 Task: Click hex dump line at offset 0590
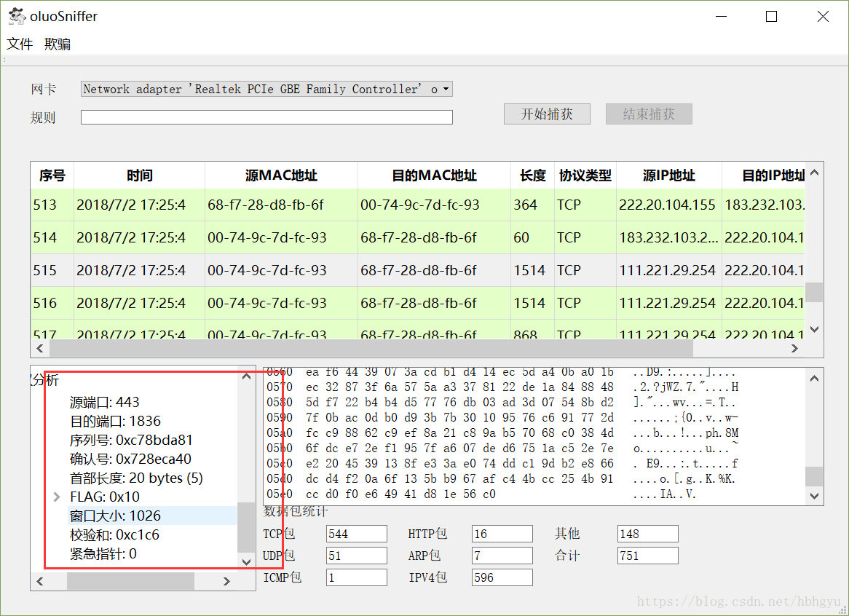(502, 417)
